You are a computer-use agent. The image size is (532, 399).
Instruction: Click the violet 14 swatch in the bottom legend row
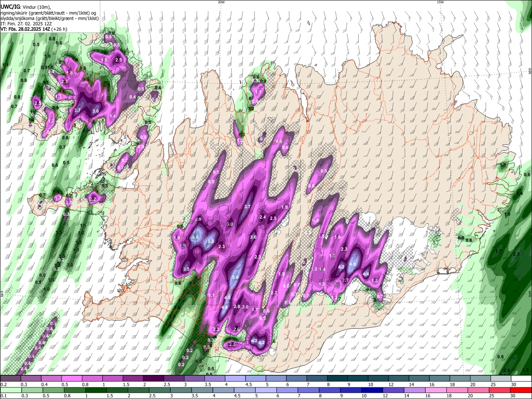[x=414, y=390]
